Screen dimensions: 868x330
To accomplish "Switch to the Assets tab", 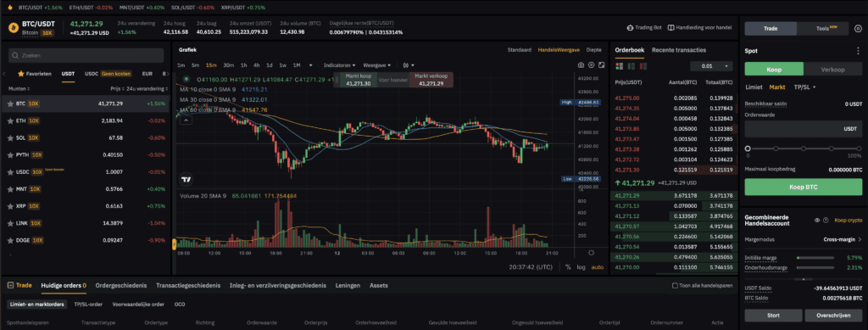I will pos(379,286).
